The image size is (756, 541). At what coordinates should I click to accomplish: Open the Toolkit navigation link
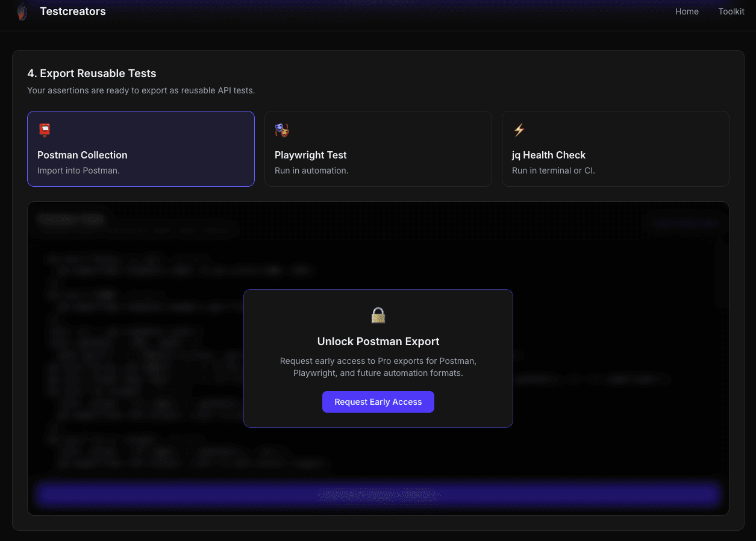(731, 11)
